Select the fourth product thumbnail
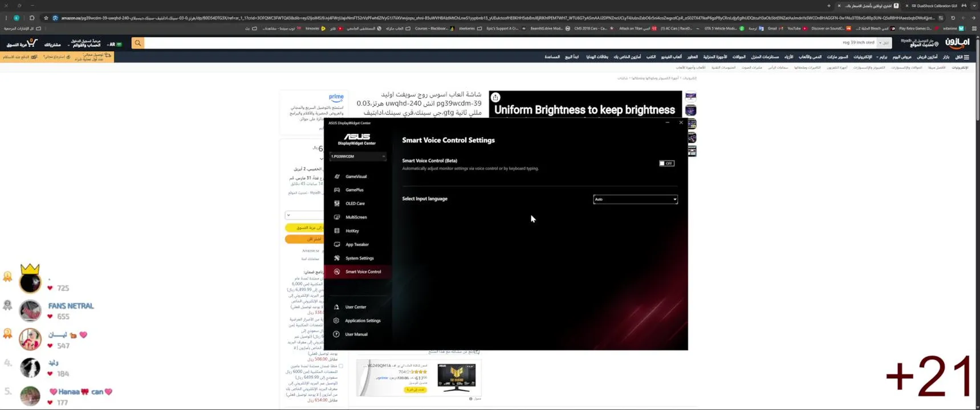The width and height of the screenshot is (980, 410). (691, 138)
